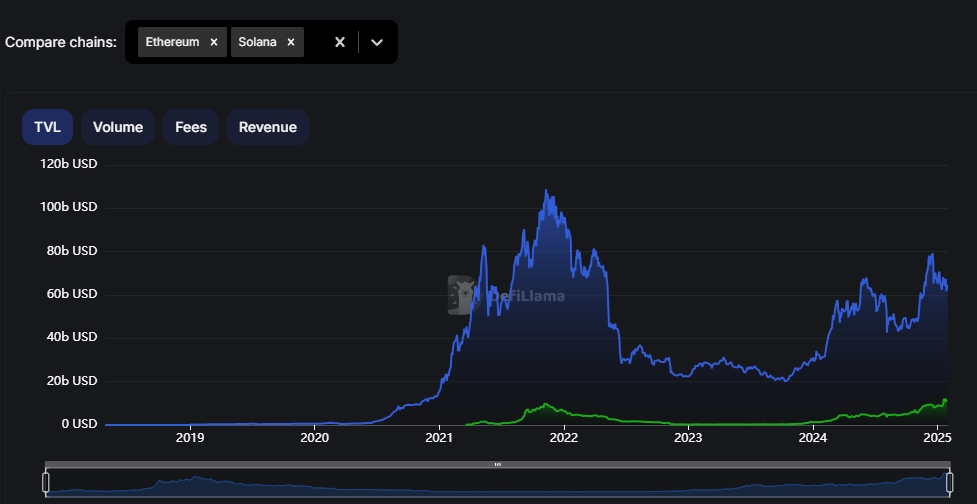Click the Ethereum line's peak above 100b
The width and height of the screenshot is (977, 504).
click(x=546, y=191)
